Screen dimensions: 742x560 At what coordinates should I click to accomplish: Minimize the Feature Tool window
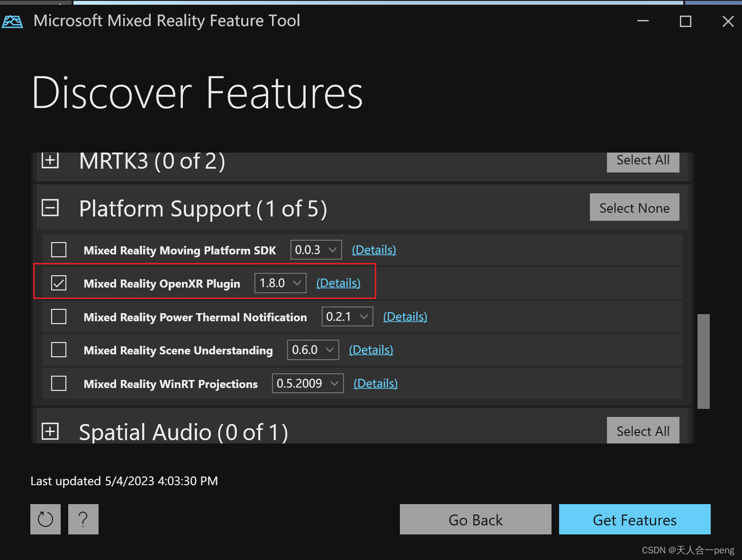point(643,21)
